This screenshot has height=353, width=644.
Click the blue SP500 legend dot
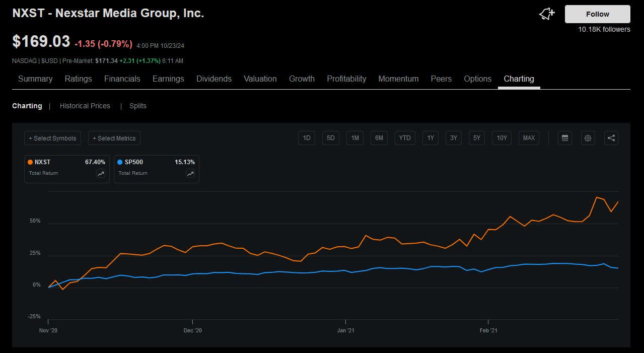tap(120, 162)
